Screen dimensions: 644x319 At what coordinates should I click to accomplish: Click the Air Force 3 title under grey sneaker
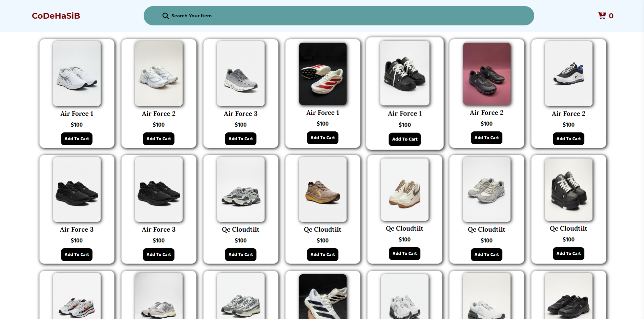241,114
